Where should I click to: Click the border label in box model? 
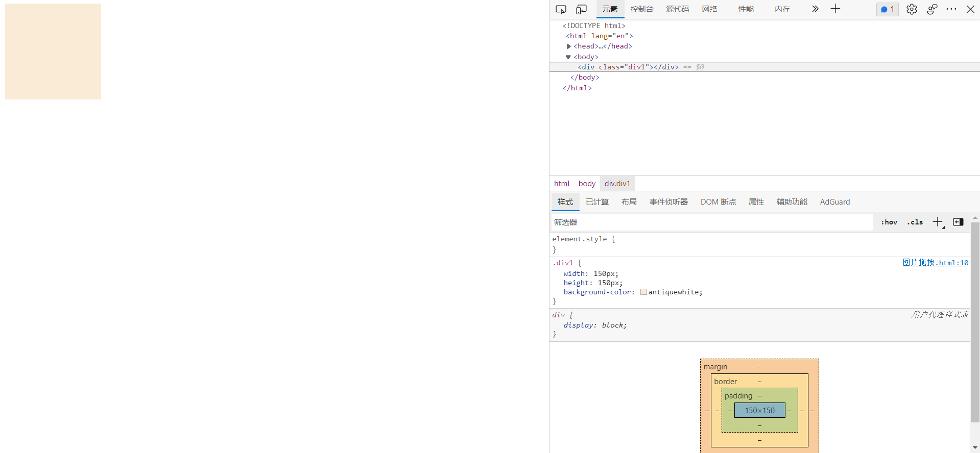click(x=725, y=382)
